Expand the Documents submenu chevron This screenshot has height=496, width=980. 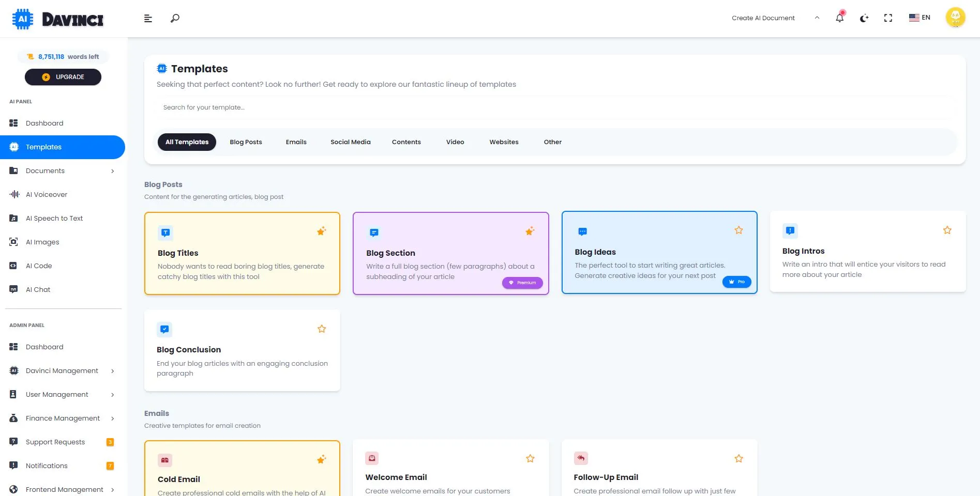(112, 171)
